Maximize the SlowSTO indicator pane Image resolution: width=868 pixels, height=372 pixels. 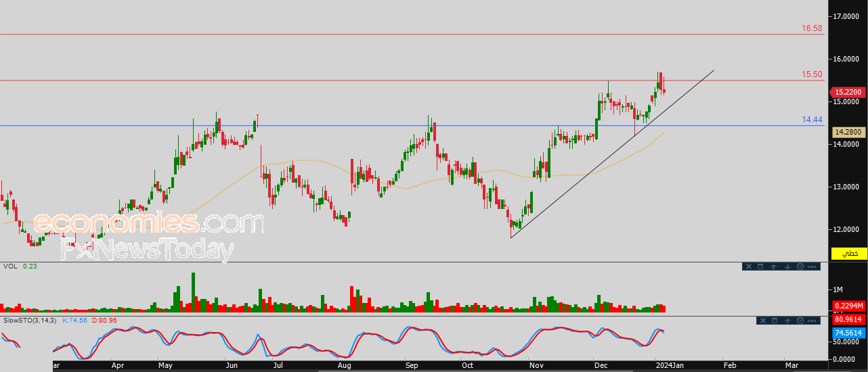775,321
